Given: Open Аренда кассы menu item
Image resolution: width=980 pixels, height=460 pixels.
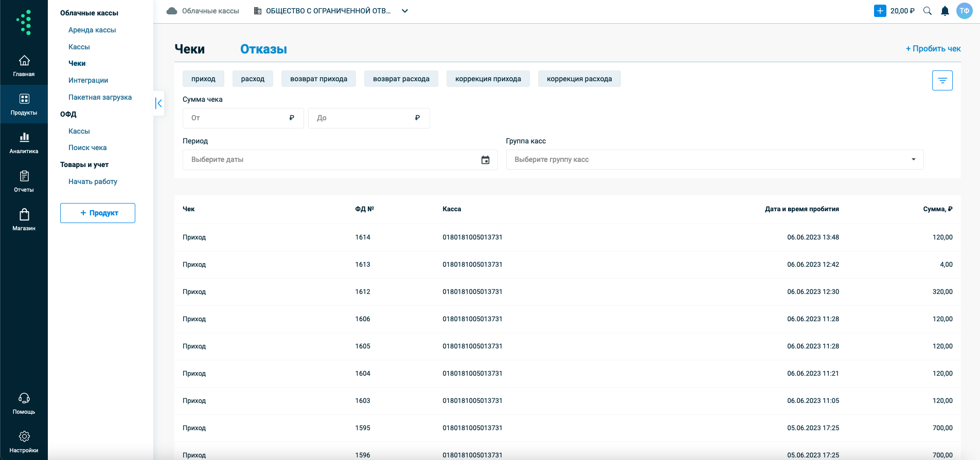Looking at the screenshot, I should [92, 30].
